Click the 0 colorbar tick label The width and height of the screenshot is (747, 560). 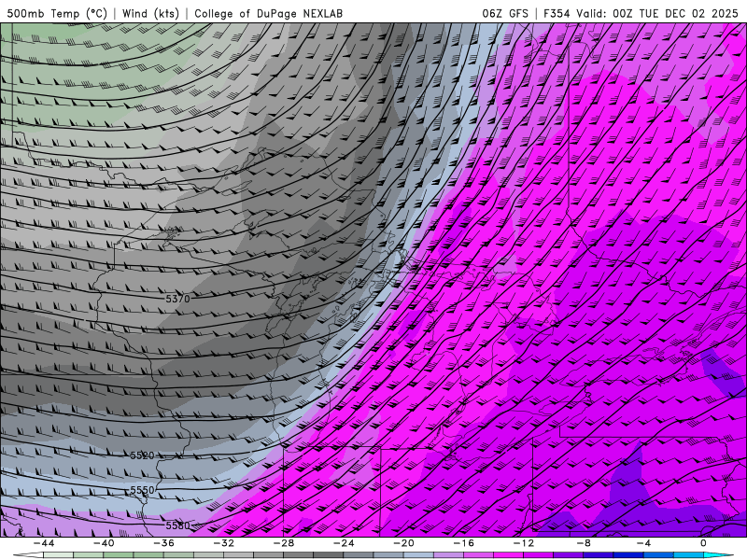coord(704,543)
